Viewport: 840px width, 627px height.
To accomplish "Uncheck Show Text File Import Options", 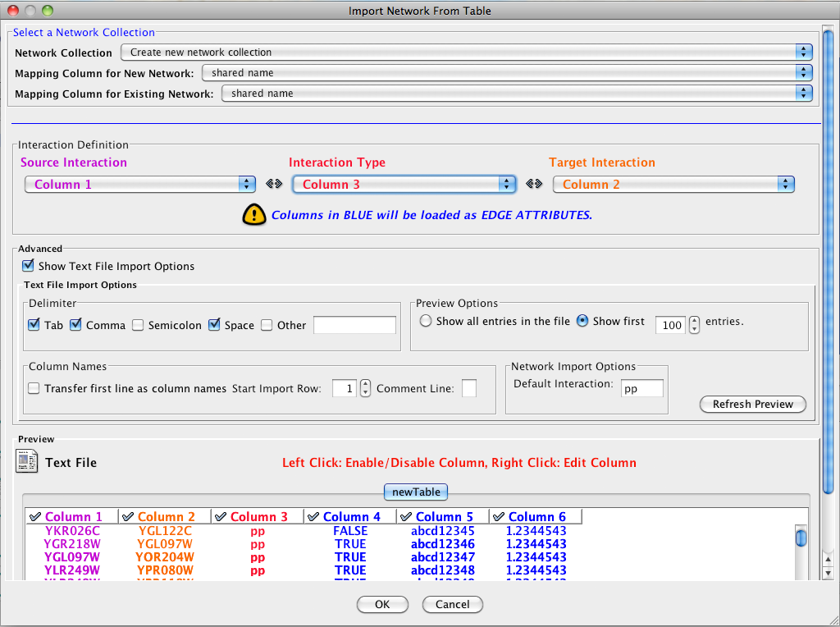I will 28,266.
